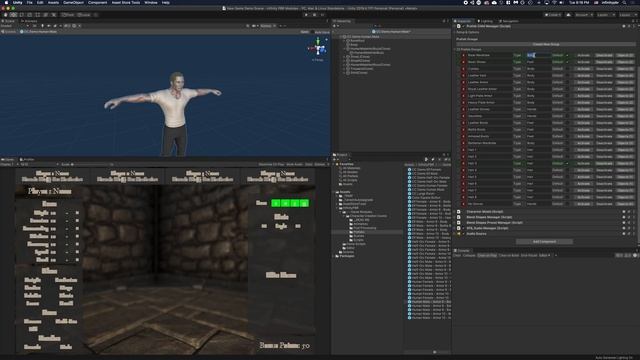Viewport: 640px width, 360px height.
Task: Click the Create New Group button
Action: tap(545, 44)
